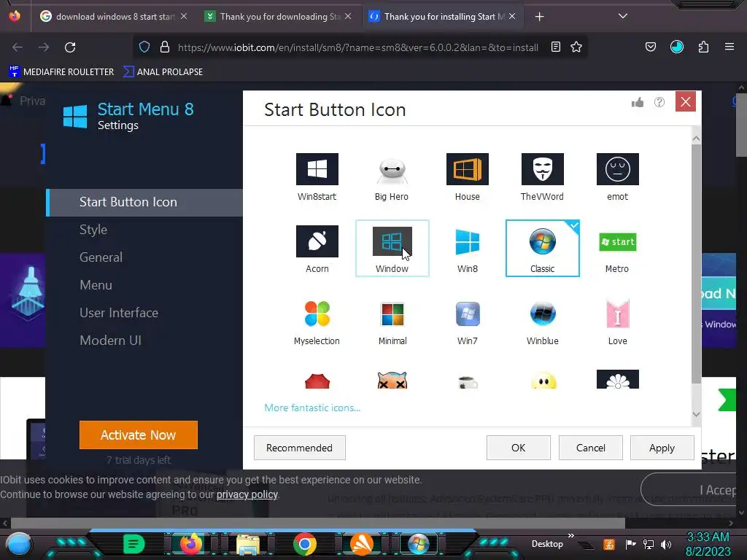Viewport: 747px width, 560px height.
Task: Open the extensions puzzle icon
Action: [x=703, y=47]
